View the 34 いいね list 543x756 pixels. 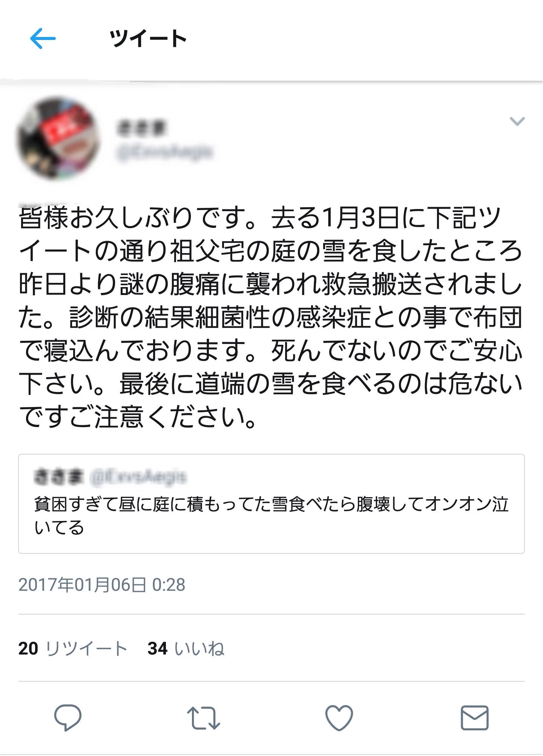186,649
